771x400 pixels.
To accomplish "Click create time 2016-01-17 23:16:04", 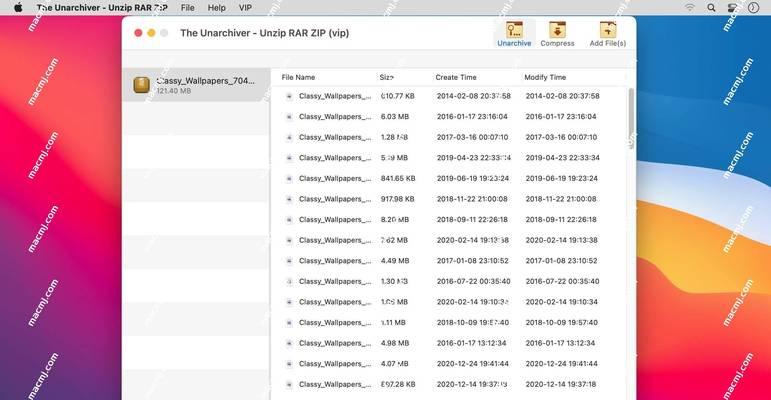I will 472,117.
